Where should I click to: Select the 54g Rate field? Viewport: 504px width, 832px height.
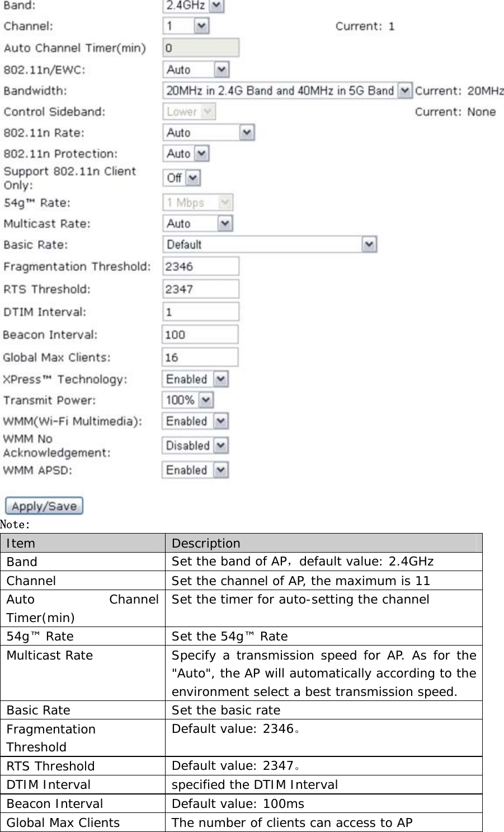[x=197, y=202]
